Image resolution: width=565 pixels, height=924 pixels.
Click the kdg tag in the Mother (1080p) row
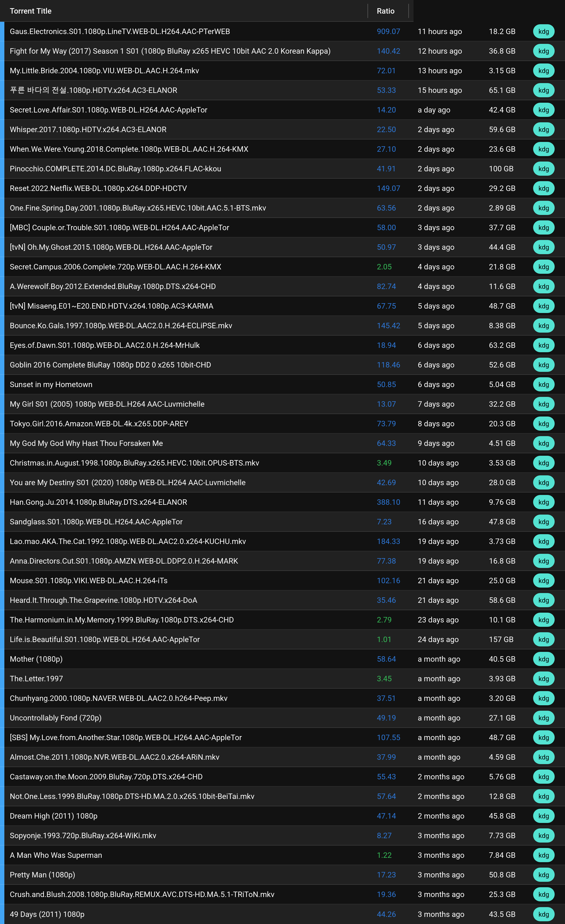[x=544, y=659]
